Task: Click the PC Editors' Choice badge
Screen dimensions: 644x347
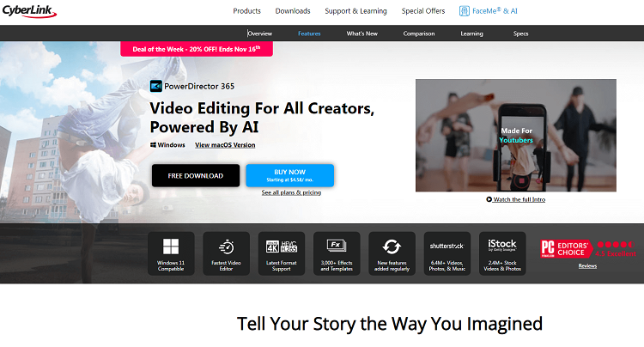Action: point(567,249)
